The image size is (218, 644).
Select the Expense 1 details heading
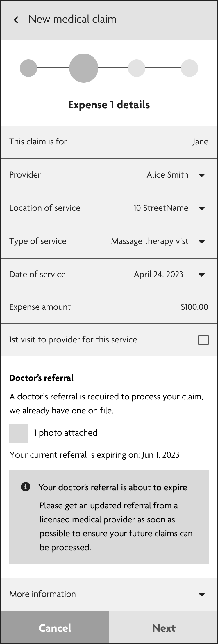(x=109, y=105)
